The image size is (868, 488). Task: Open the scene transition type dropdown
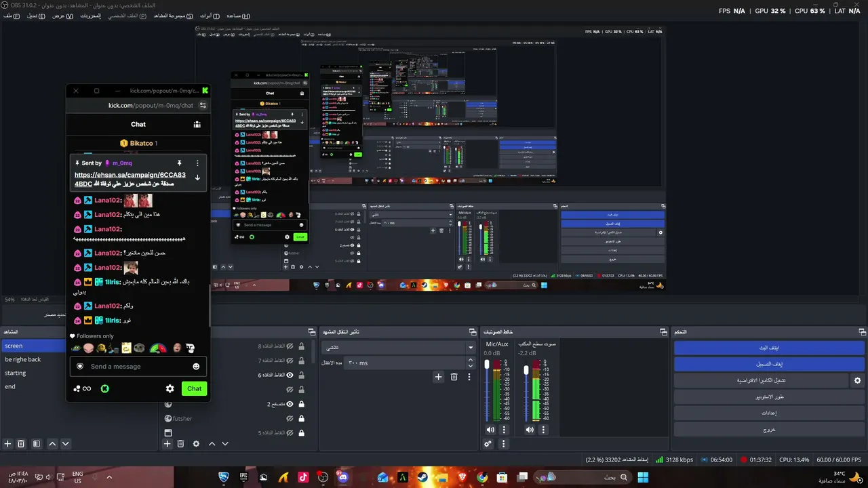click(x=398, y=347)
